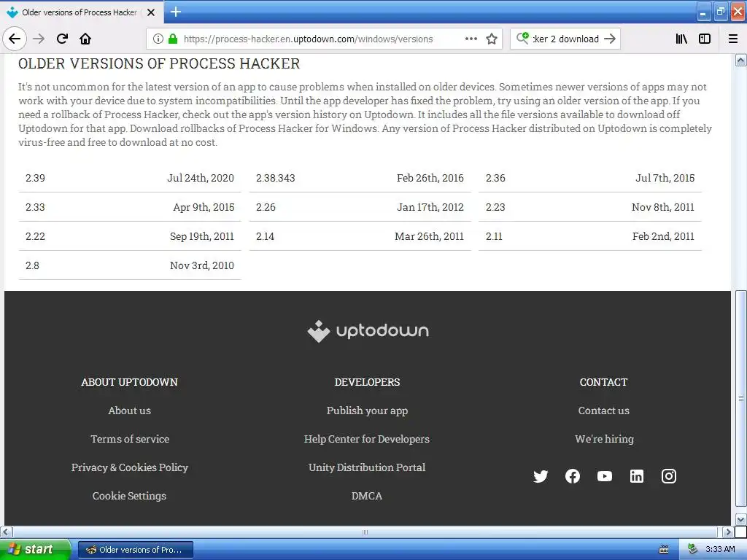Screen dimensions: 747x560
Task: Toggle the sidebar view icon
Action: point(705,39)
